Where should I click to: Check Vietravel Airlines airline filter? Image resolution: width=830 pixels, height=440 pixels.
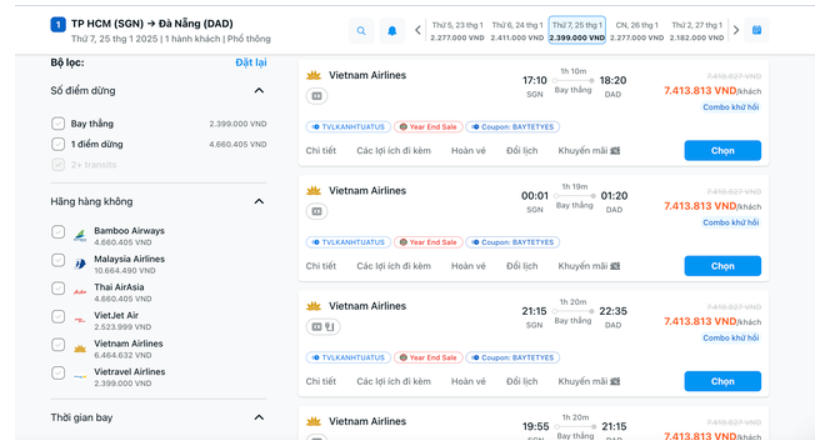(x=58, y=373)
